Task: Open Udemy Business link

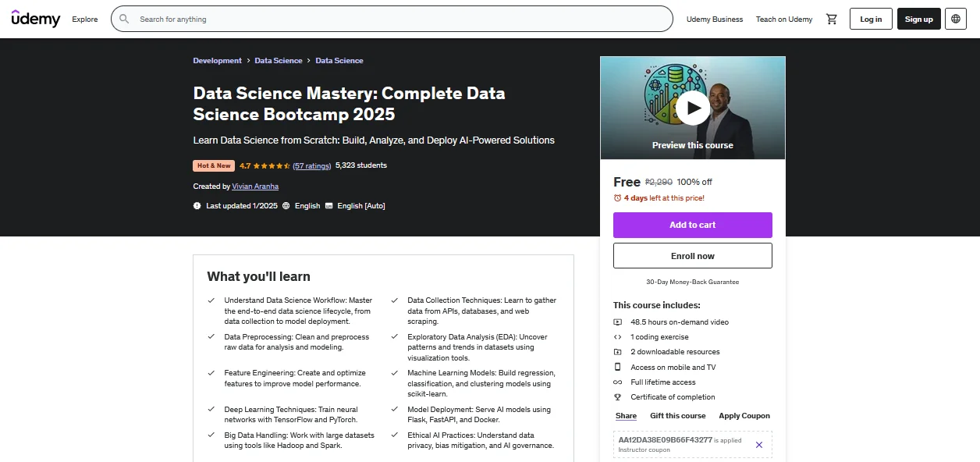Action: point(715,20)
